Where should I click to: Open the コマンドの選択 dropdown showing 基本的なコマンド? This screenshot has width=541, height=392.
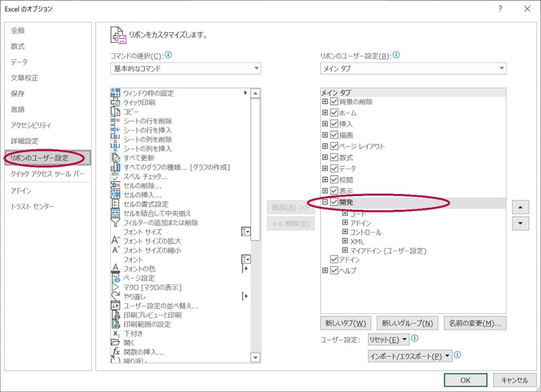click(186, 69)
